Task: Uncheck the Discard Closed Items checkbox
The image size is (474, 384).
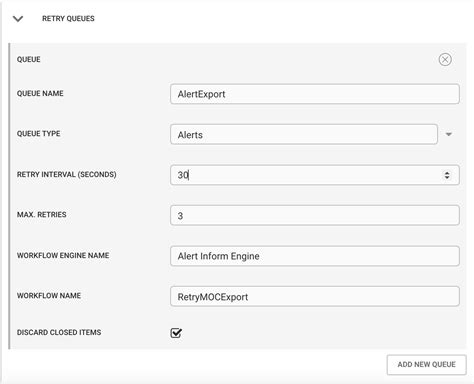Action: pos(176,333)
